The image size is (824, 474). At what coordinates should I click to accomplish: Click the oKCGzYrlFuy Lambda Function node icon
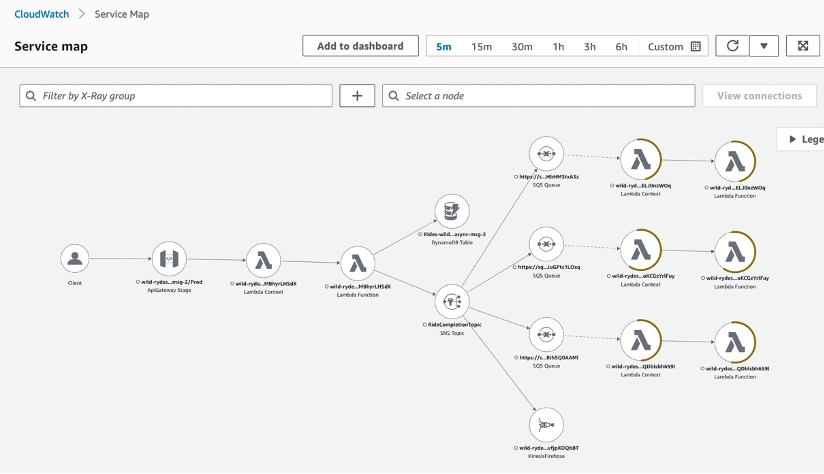735,252
